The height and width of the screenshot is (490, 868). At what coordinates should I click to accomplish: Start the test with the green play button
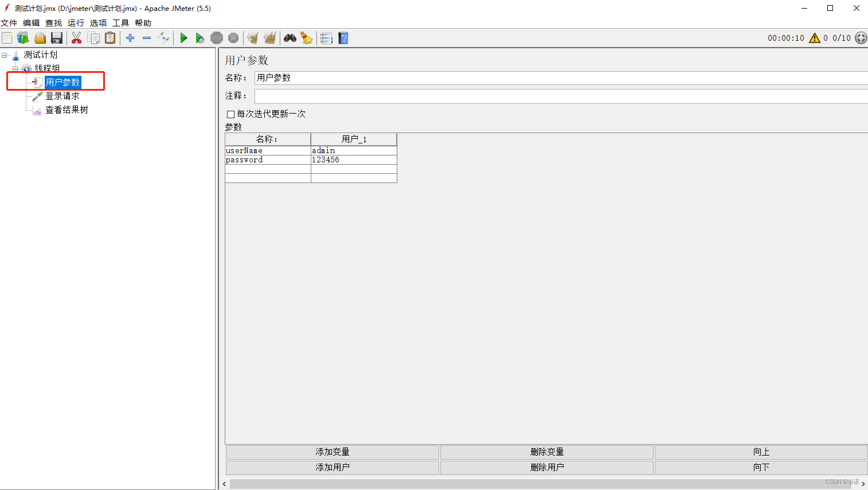pos(183,38)
